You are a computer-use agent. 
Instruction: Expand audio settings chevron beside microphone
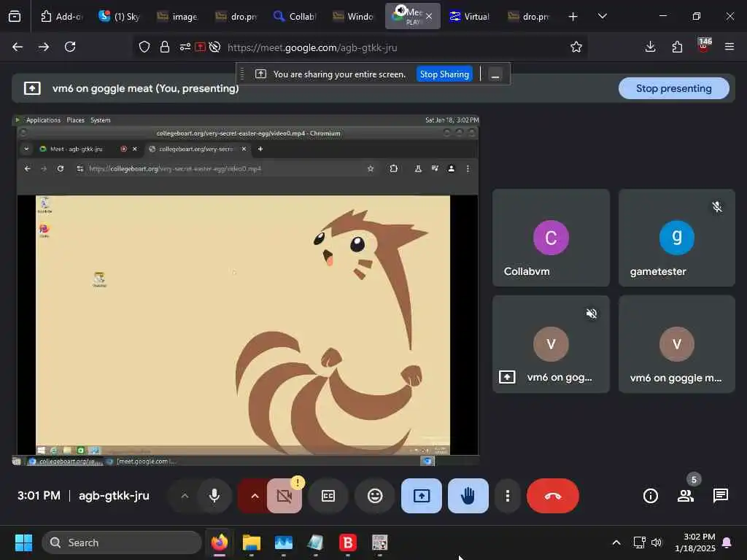point(185,496)
